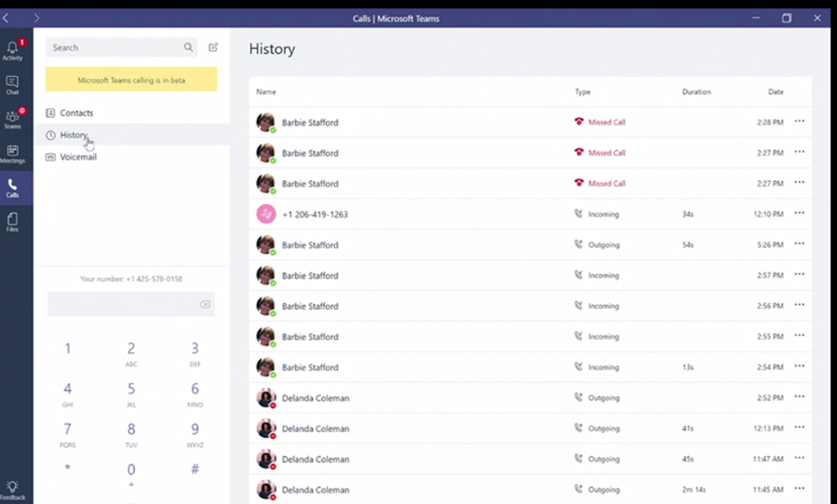Open the Voicemail section

click(x=78, y=157)
